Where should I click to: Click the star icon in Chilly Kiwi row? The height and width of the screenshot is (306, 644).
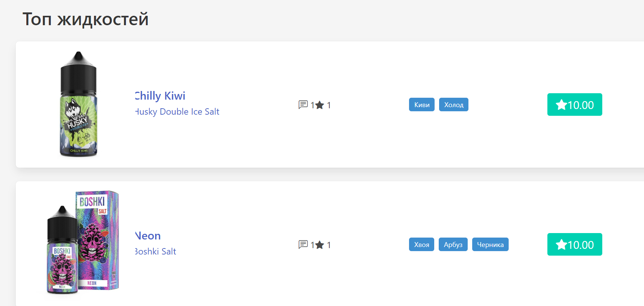(320, 105)
